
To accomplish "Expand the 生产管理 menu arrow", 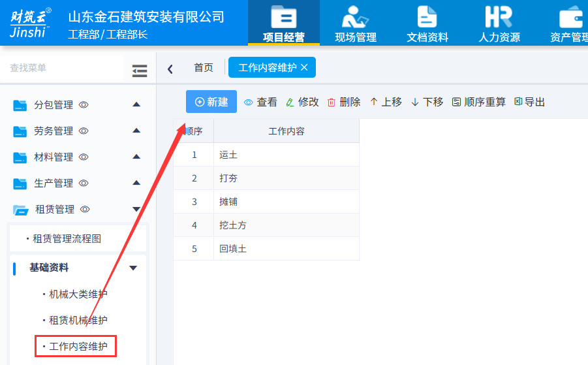I will coord(136,183).
